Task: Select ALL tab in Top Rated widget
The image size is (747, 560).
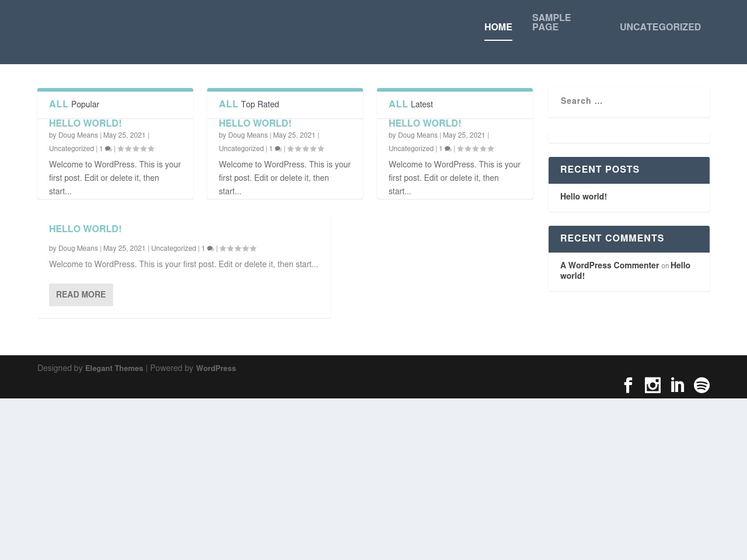Action: coord(229,104)
